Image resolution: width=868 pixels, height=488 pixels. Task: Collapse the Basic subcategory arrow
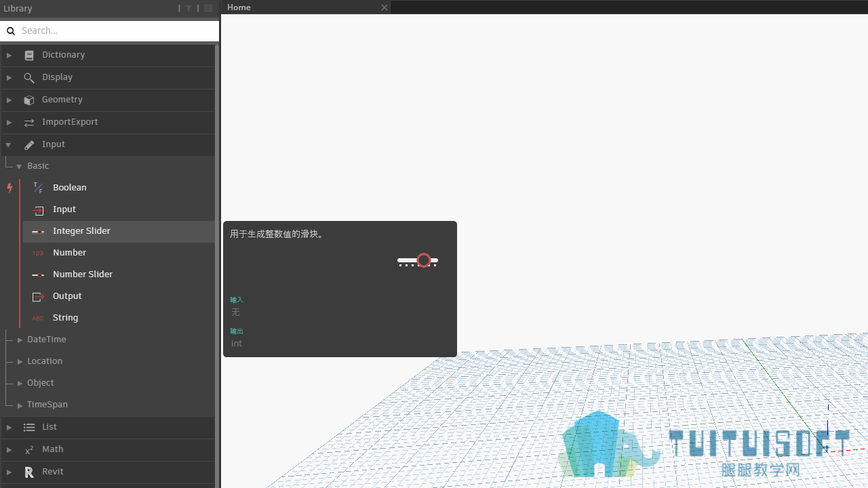(x=19, y=167)
